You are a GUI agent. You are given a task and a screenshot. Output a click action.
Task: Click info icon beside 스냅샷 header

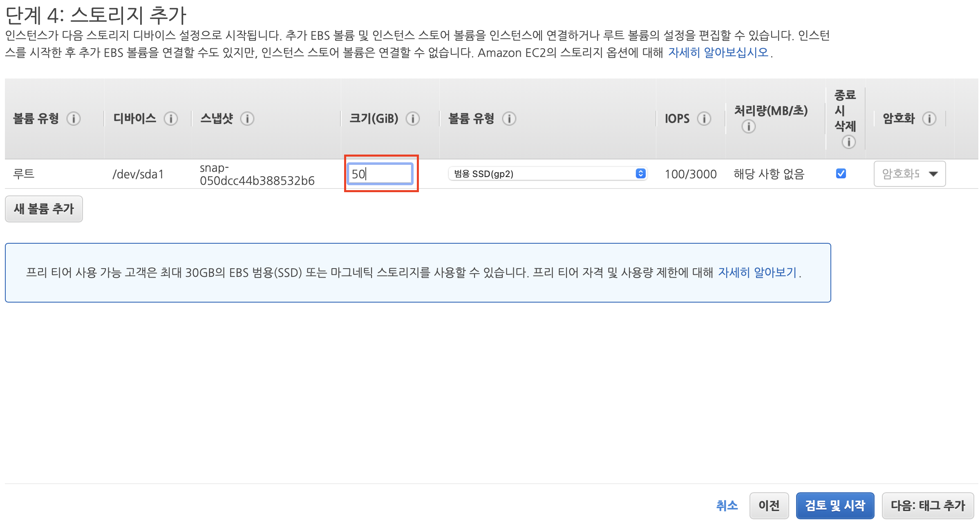(247, 119)
